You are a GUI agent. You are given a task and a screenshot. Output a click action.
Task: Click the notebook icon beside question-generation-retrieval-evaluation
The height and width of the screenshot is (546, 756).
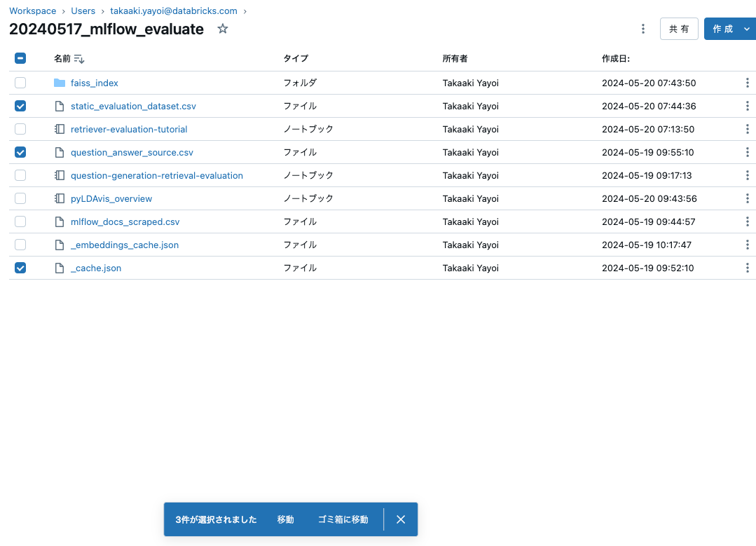click(x=60, y=175)
